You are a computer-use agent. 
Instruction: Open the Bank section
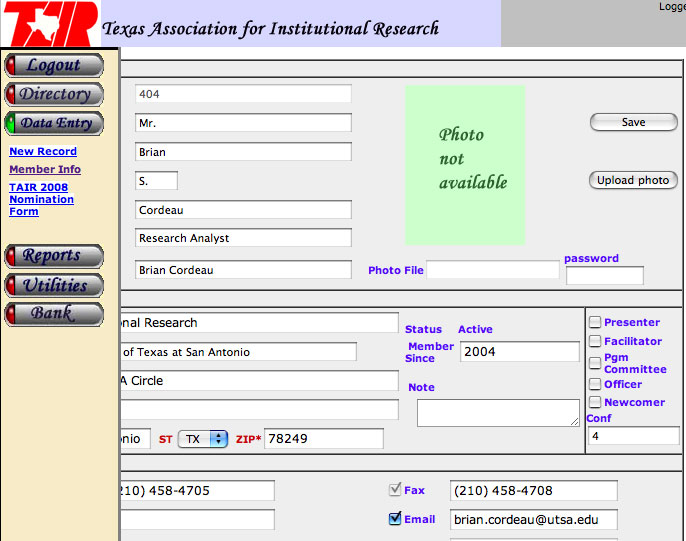coord(54,314)
